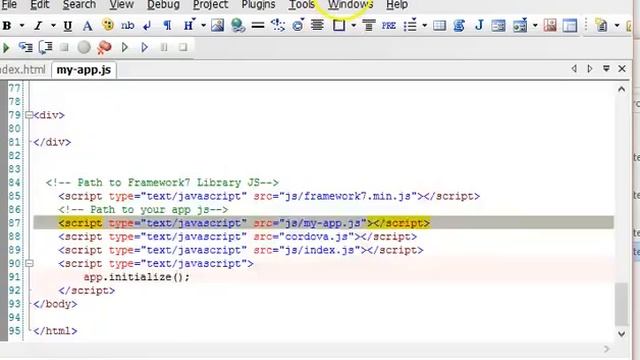This screenshot has width=640, height=360.
Task: Click the form wizard icon
Action: (498, 26)
